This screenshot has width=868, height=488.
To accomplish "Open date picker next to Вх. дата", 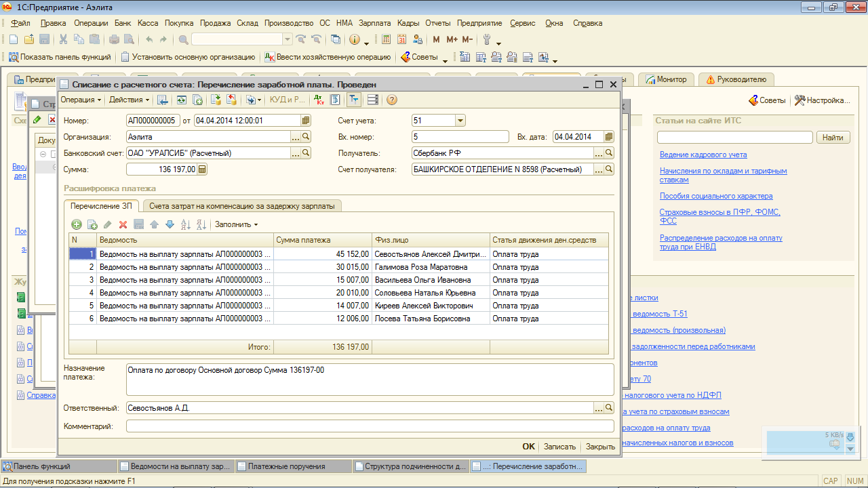I will click(x=608, y=137).
